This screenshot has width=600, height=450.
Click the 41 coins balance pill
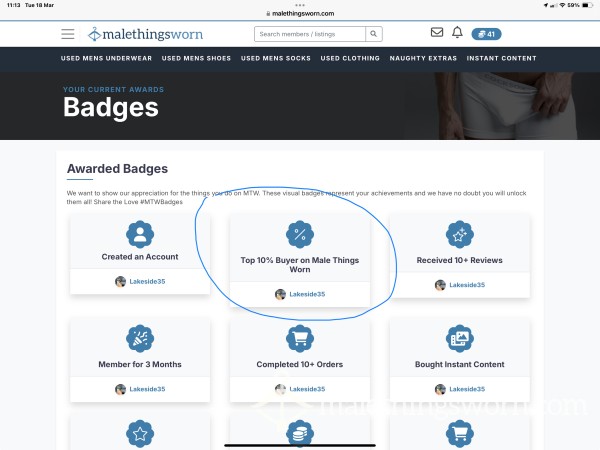(486, 34)
